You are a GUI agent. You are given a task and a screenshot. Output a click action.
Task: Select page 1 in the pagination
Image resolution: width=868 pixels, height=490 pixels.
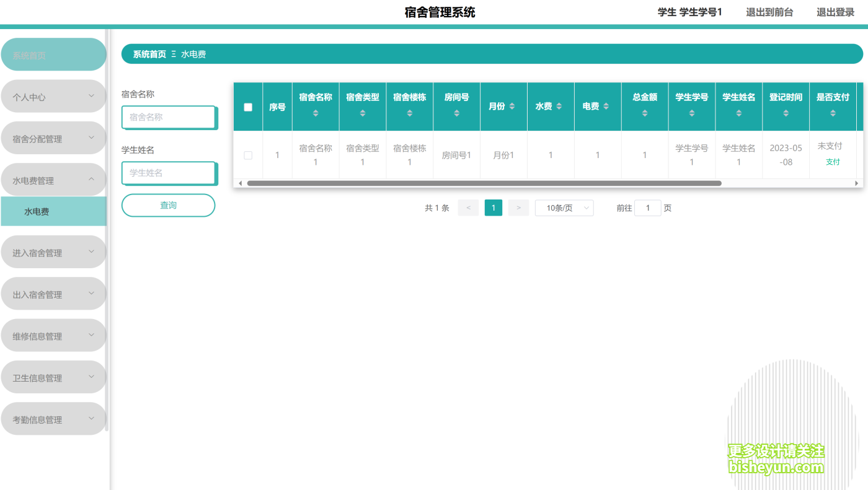[x=493, y=208]
